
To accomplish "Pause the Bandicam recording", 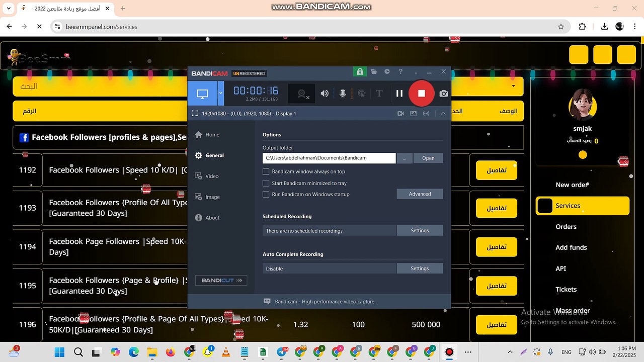I will tap(399, 94).
